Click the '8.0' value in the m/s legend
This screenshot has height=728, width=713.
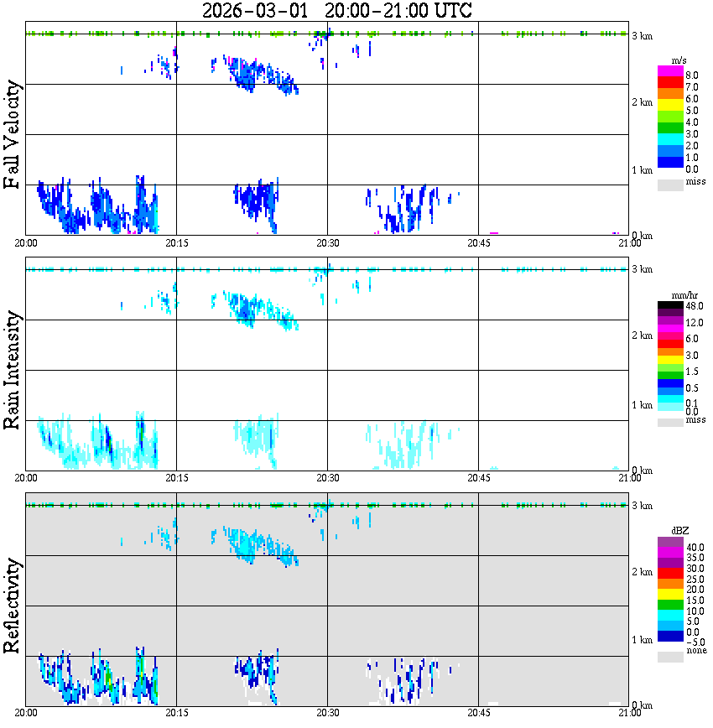point(692,75)
